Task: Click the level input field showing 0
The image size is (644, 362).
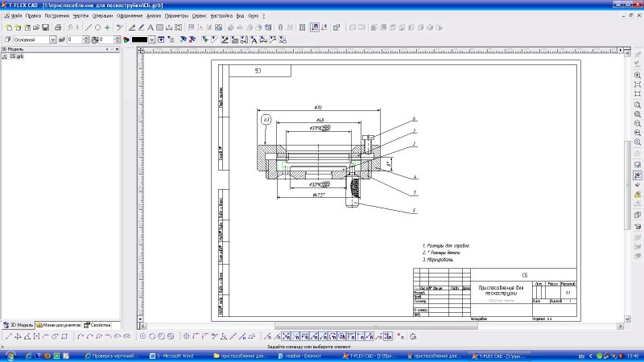Action: (x=74, y=39)
